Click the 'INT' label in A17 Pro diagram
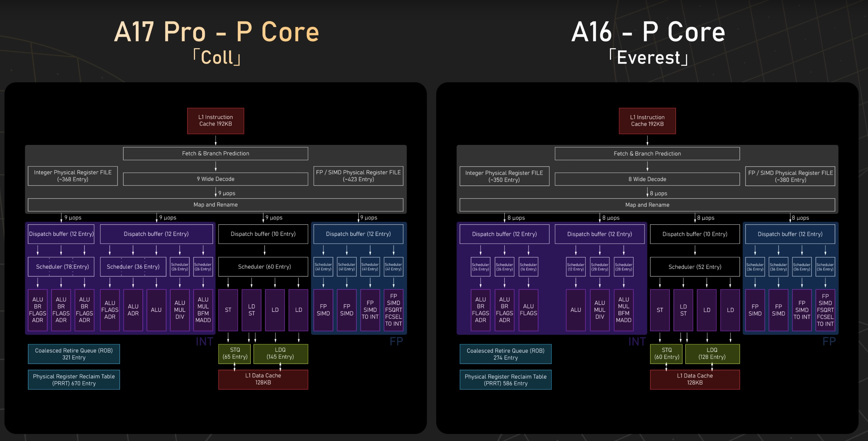This screenshot has height=441, width=868. [x=205, y=341]
